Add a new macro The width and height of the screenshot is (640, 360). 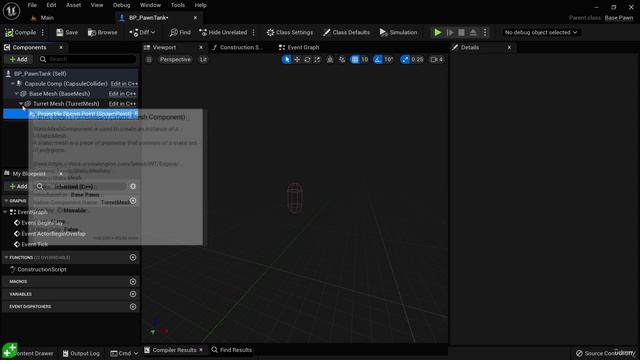coord(133,282)
